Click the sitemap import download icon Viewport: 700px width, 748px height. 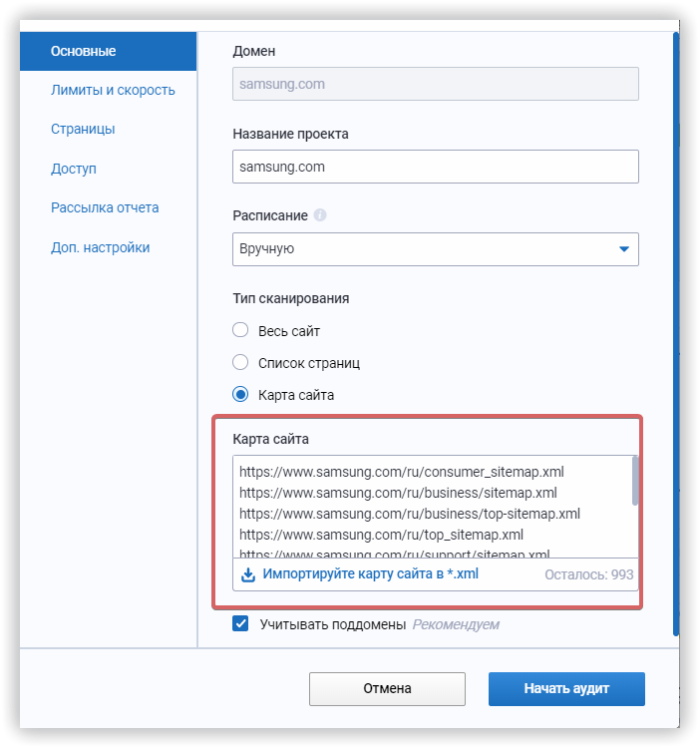248,574
